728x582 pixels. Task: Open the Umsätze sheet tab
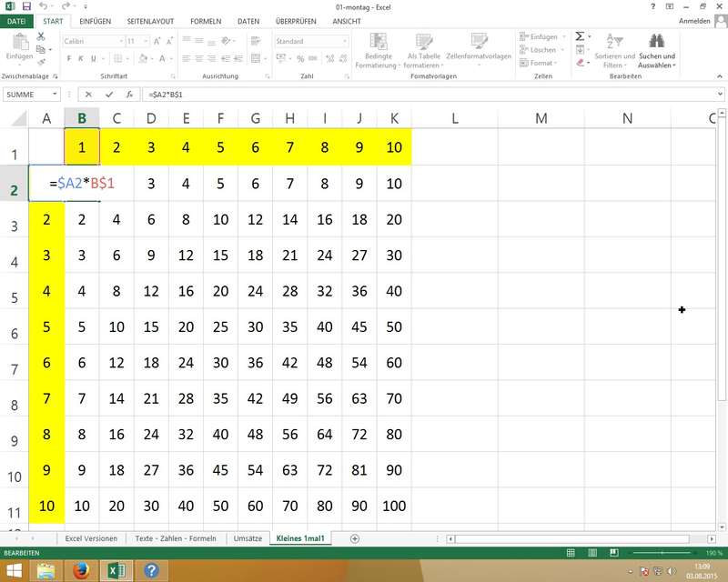pos(248,538)
